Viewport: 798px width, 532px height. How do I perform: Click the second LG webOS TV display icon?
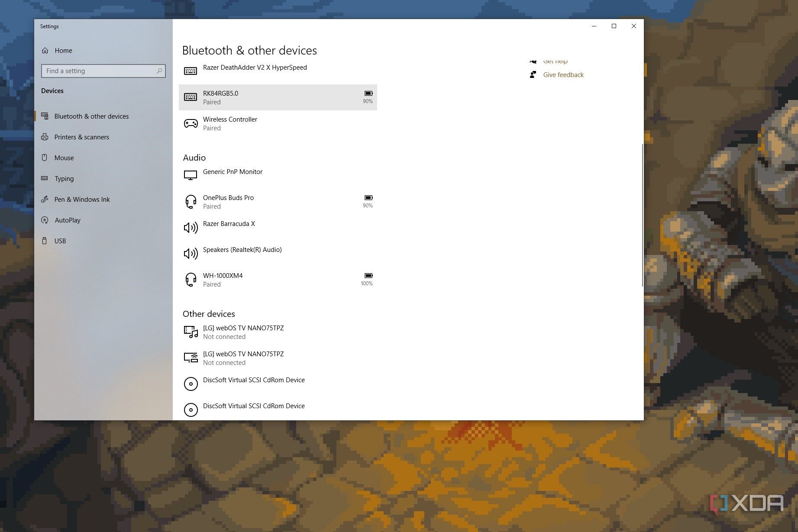tap(191, 358)
